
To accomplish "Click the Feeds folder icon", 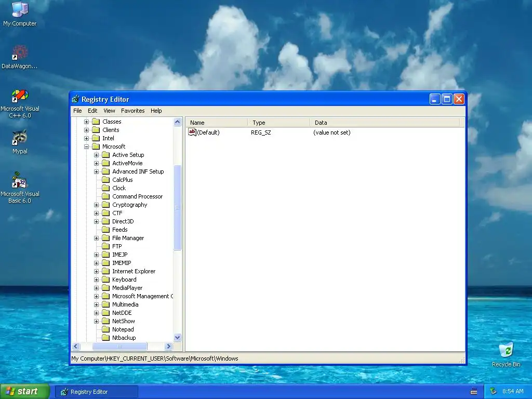I will click(x=106, y=230).
